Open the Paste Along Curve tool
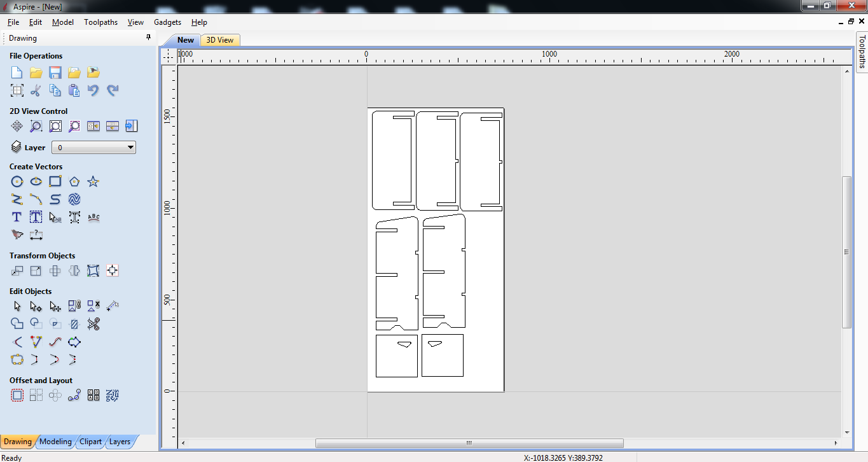 [74, 395]
